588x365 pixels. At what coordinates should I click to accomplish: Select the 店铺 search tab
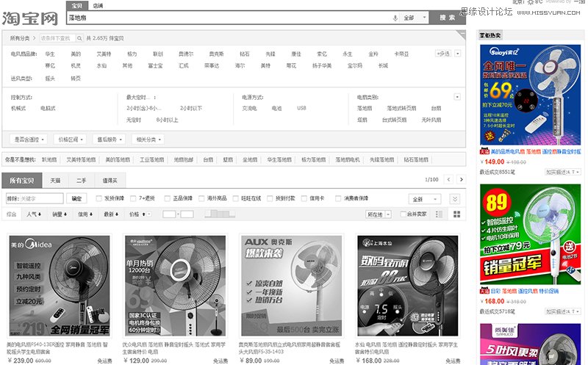(x=98, y=6)
